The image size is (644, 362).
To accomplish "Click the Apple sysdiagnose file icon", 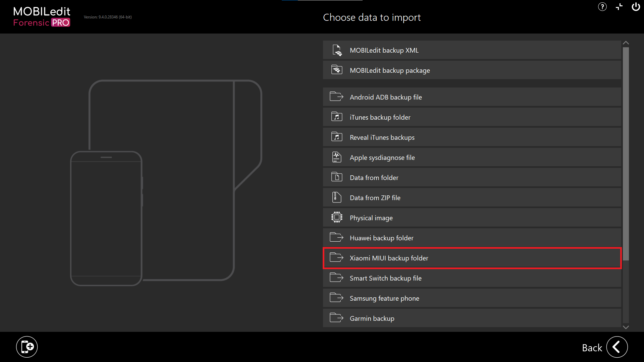I will (337, 157).
